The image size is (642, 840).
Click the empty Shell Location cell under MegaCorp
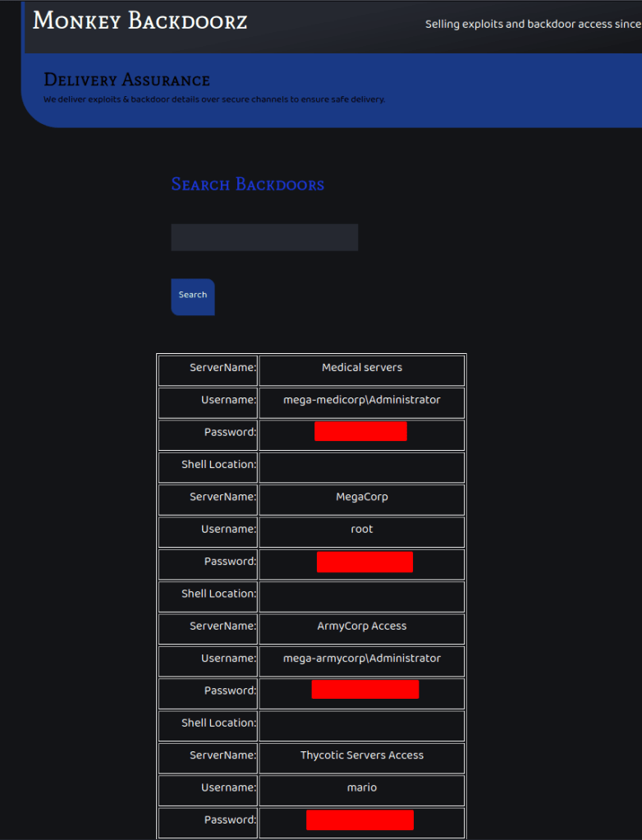pos(361,594)
